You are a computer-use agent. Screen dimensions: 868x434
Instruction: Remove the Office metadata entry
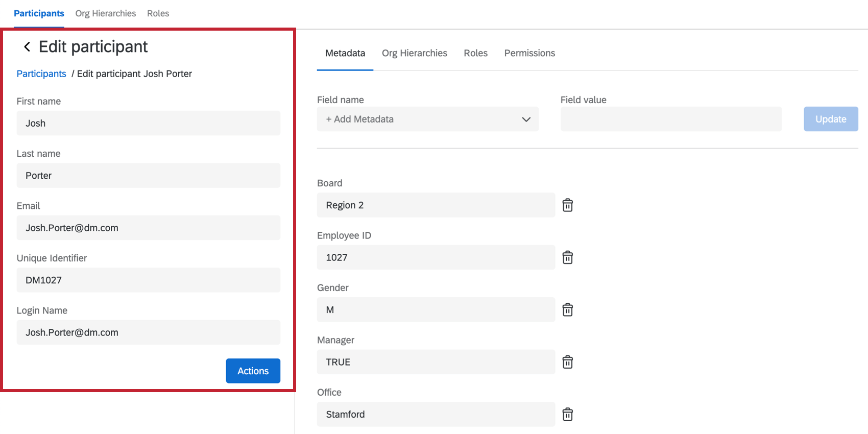[x=567, y=414]
